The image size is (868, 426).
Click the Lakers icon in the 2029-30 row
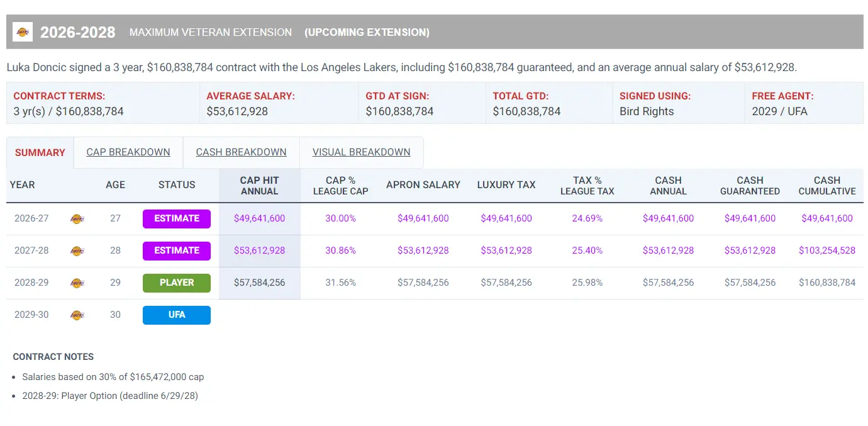pyautogui.click(x=77, y=315)
